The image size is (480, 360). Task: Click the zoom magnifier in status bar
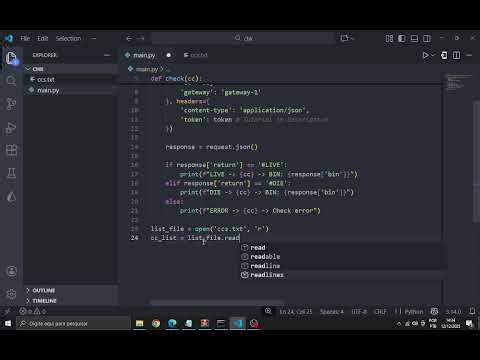268,311
